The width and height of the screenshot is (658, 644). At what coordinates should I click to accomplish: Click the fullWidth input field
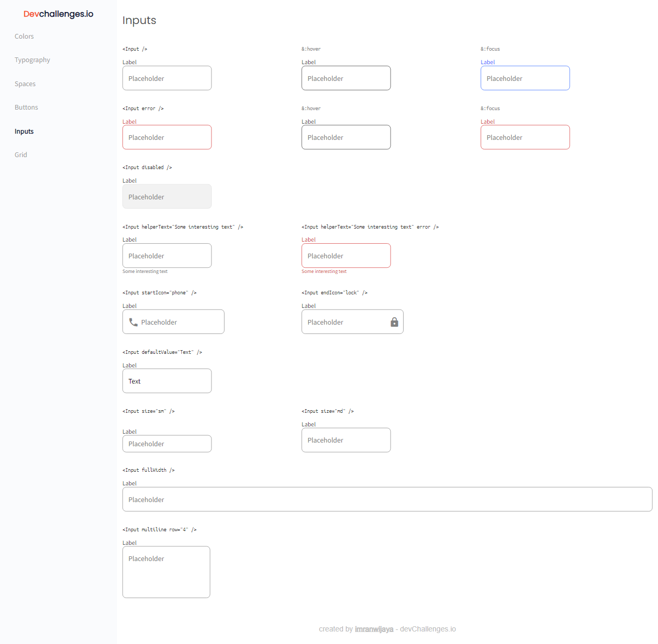tap(387, 499)
